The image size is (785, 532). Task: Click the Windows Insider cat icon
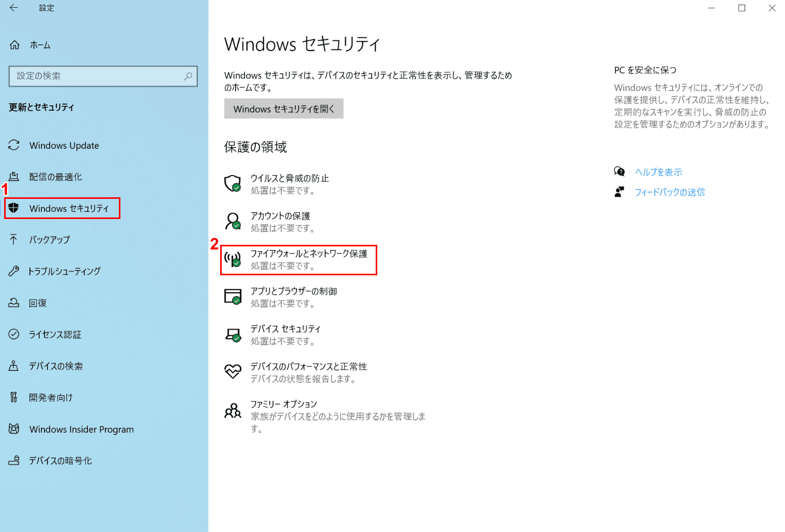(14, 429)
